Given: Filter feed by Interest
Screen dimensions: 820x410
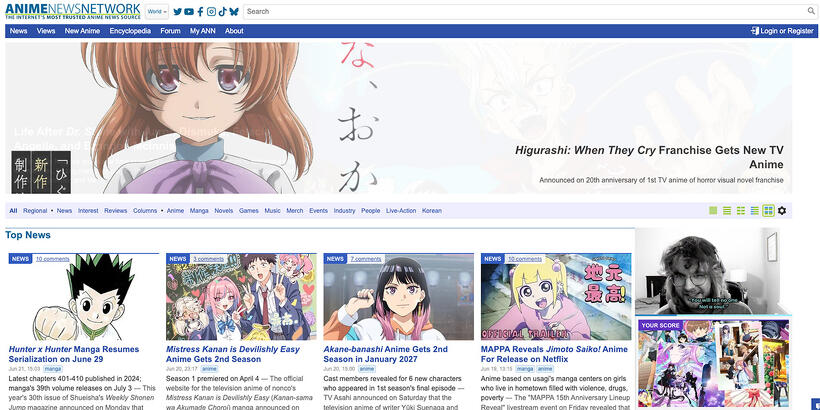Looking at the screenshot, I should pyautogui.click(x=88, y=211).
